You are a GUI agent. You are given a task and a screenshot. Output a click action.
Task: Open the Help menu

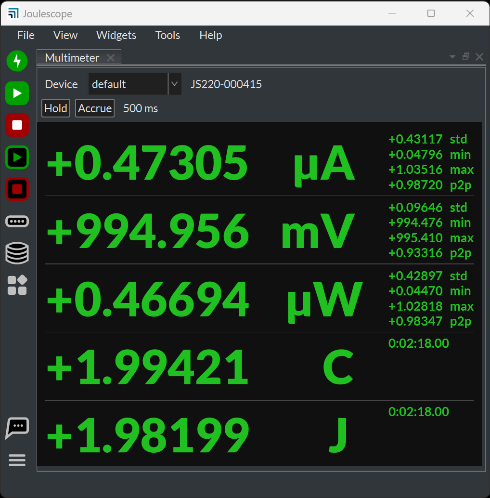click(211, 35)
